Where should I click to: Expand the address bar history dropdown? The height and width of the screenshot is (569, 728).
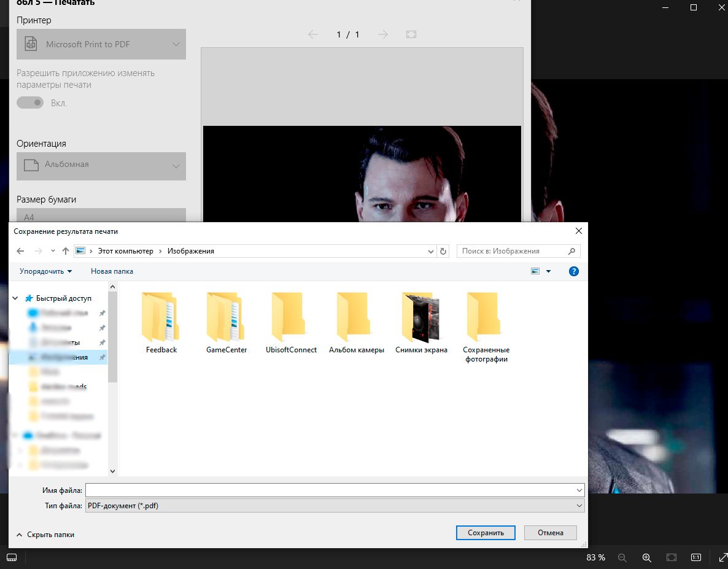tap(430, 251)
